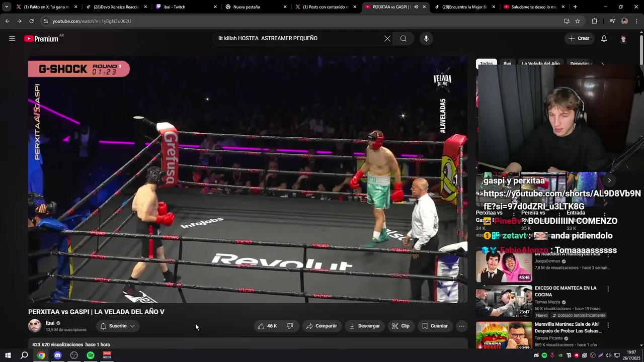
Task: Open Chrome from the taskbar
Action: [41, 355]
